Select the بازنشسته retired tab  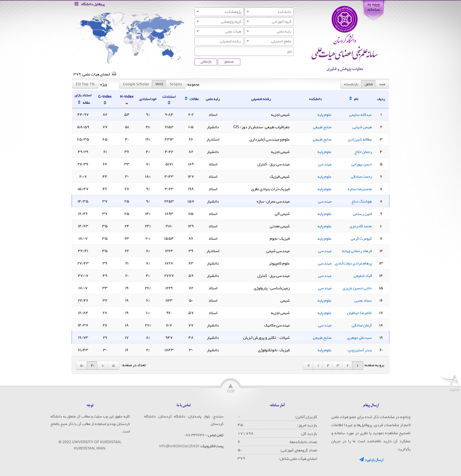click(x=351, y=84)
